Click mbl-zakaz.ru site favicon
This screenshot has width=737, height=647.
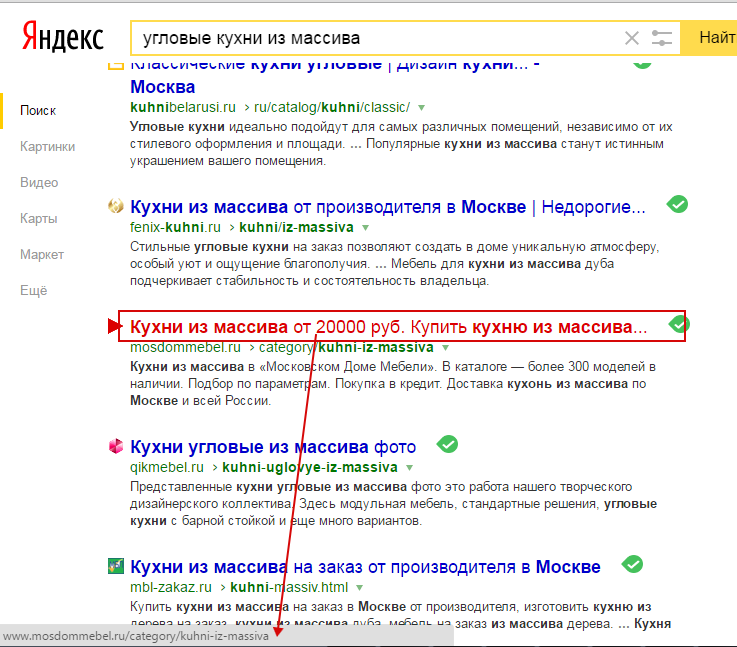click(115, 566)
